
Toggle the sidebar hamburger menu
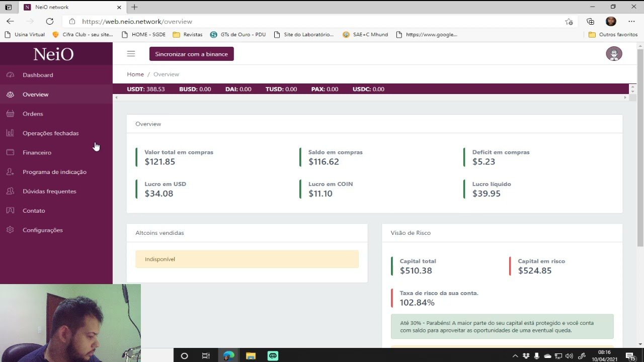click(131, 54)
